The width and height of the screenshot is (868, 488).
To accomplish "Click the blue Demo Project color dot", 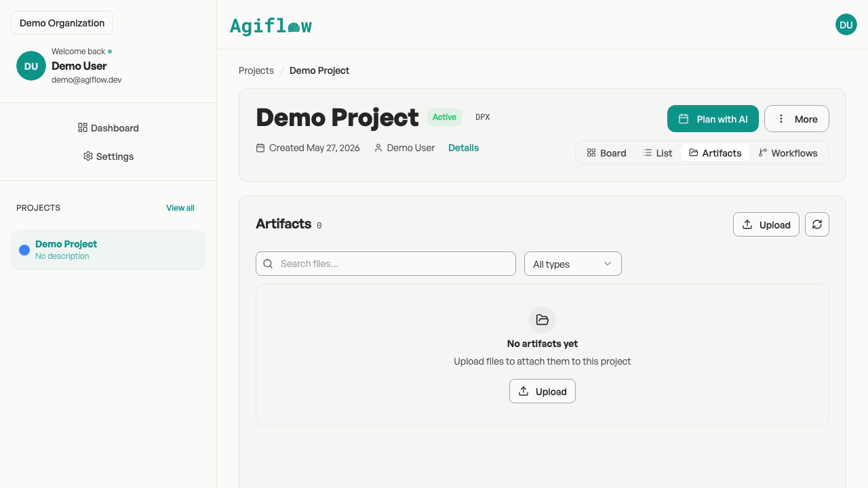I will tap(24, 250).
